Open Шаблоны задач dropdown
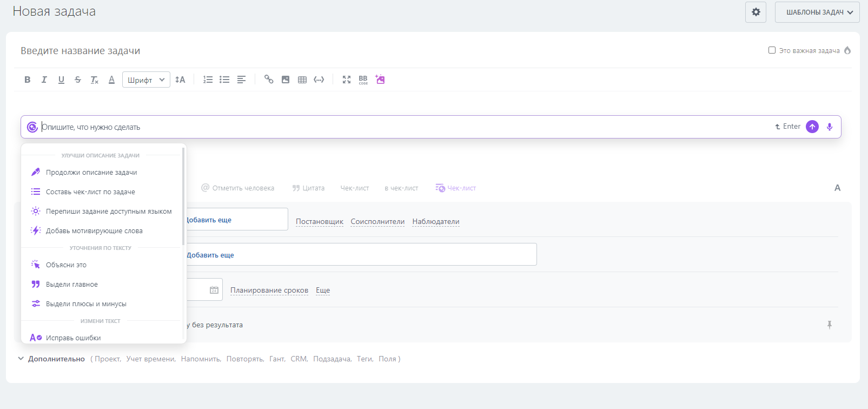 coord(817,12)
